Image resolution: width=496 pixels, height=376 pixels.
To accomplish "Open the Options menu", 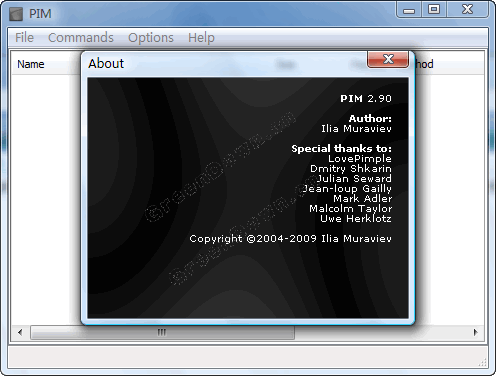I will (x=151, y=38).
